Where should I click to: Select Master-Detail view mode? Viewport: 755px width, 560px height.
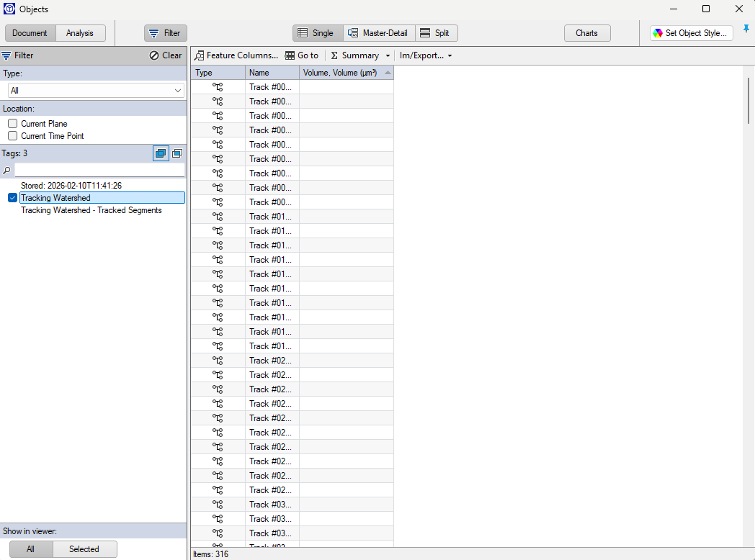click(378, 32)
